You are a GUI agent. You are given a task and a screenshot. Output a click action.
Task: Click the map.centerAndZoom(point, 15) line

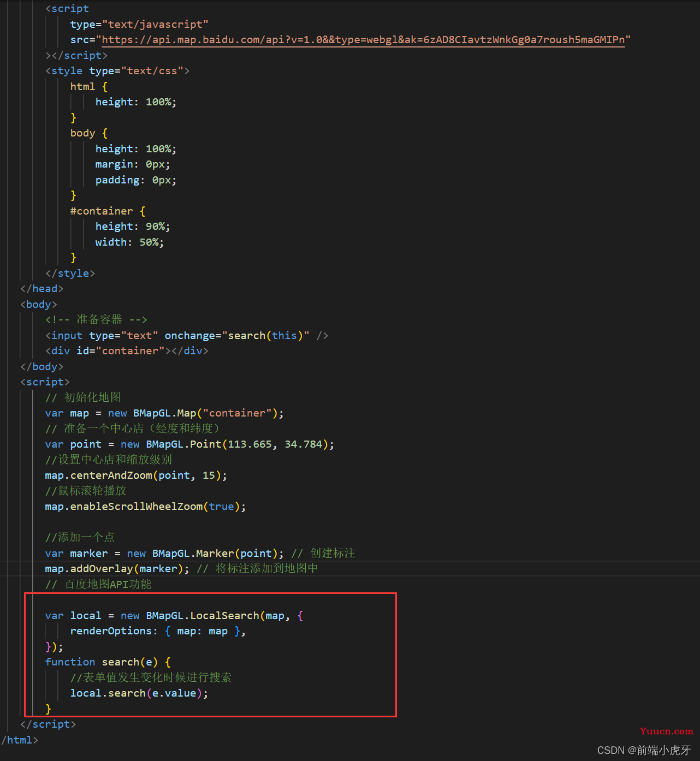pyautogui.click(x=136, y=475)
